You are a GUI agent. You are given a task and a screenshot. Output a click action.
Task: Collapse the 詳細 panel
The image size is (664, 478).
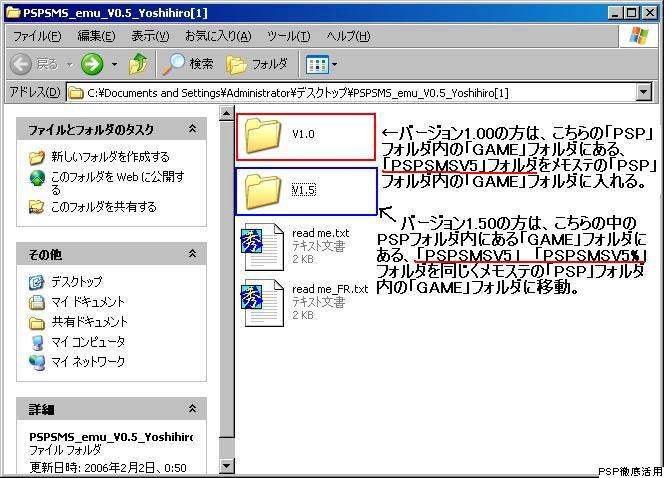193,409
